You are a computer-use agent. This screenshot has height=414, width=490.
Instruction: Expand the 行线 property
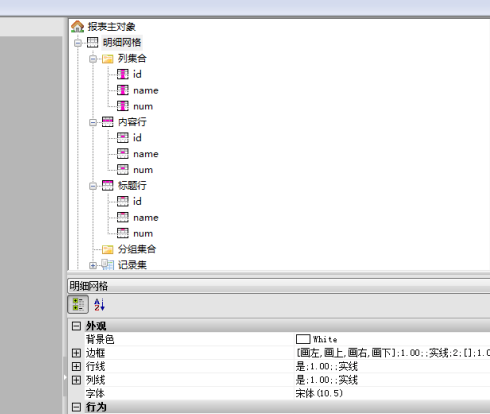click(x=76, y=366)
